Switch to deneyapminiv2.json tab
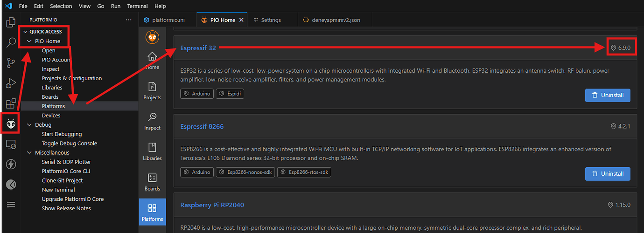 click(335, 20)
